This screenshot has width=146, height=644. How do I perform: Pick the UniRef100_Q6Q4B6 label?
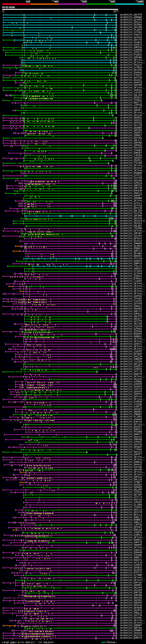131,128
